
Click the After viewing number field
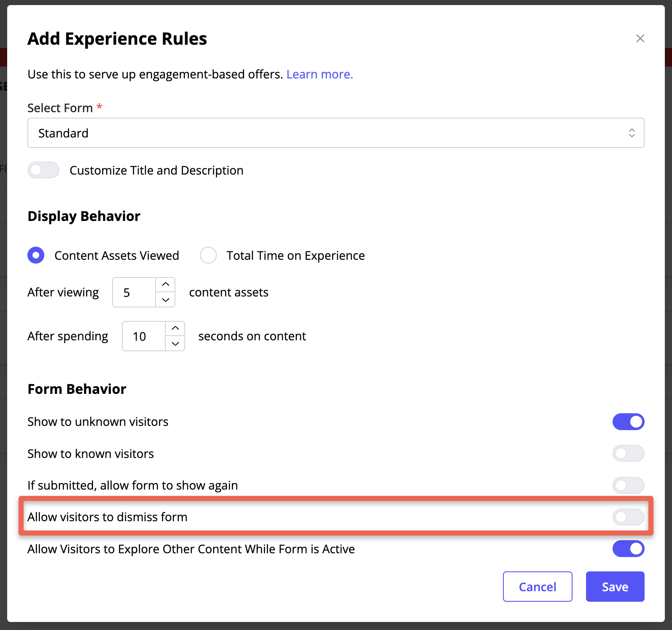point(134,292)
